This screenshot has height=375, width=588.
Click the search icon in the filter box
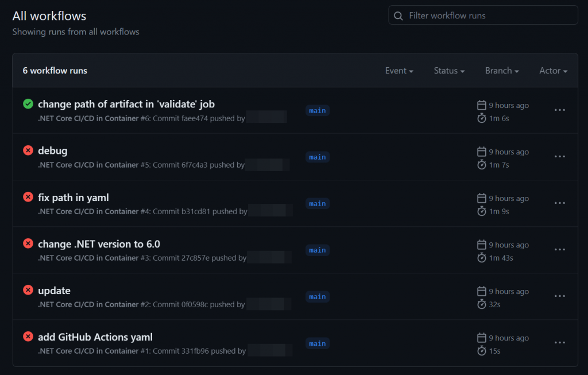(399, 16)
